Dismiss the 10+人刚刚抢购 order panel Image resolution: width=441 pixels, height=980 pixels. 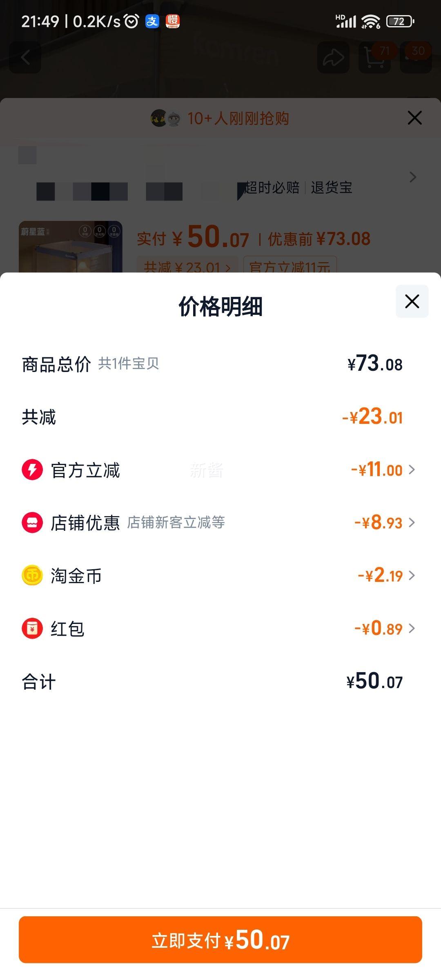click(x=414, y=118)
